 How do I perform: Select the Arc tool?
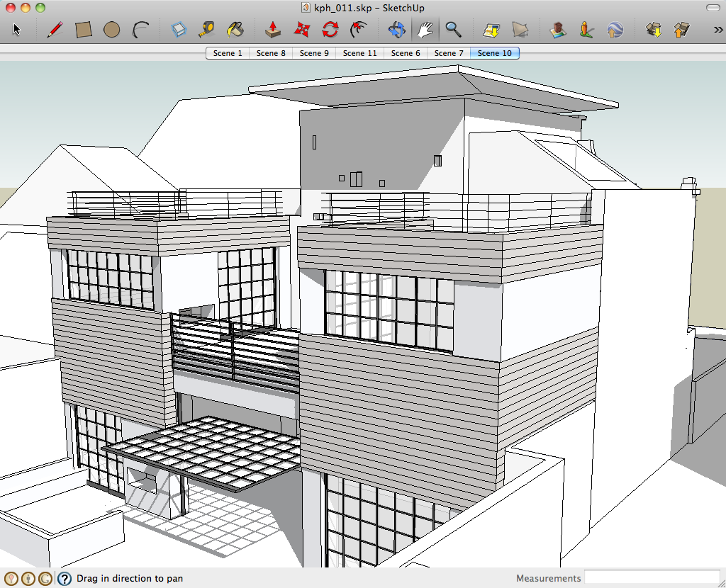tap(141, 30)
